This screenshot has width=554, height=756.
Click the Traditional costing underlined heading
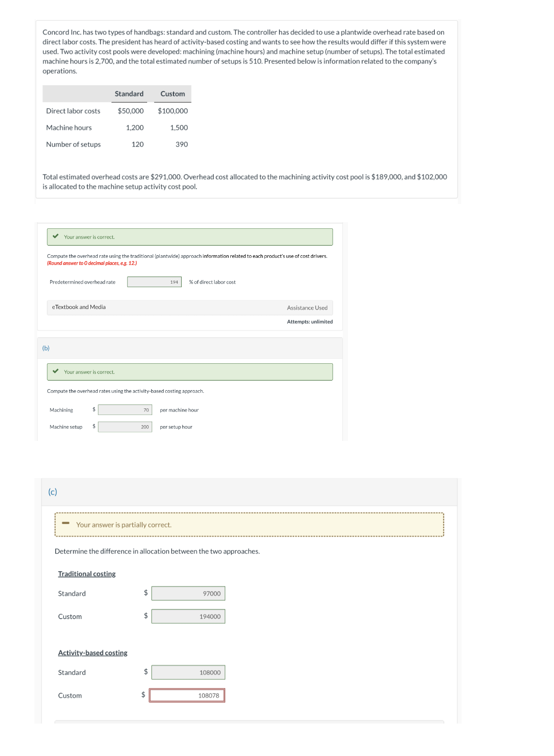(87, 573)
